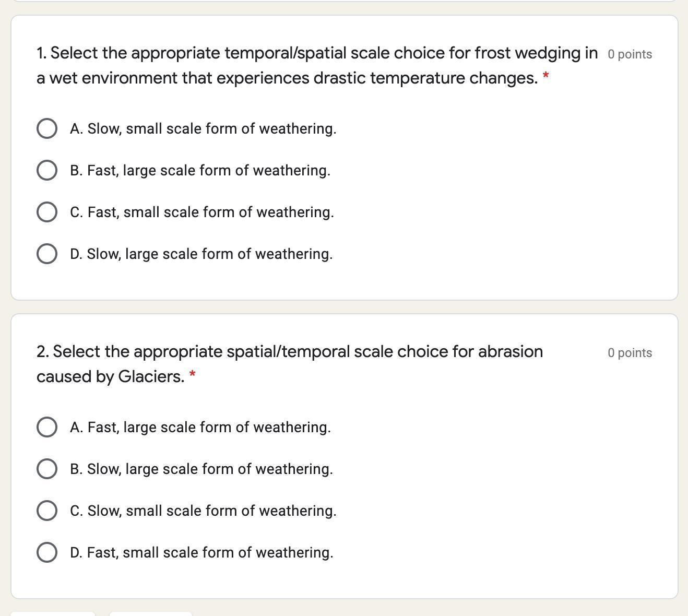Viewport: 688px width, 616px height.
Task: Select option A for the frost wedging question
Action: (x=47, y=128)
